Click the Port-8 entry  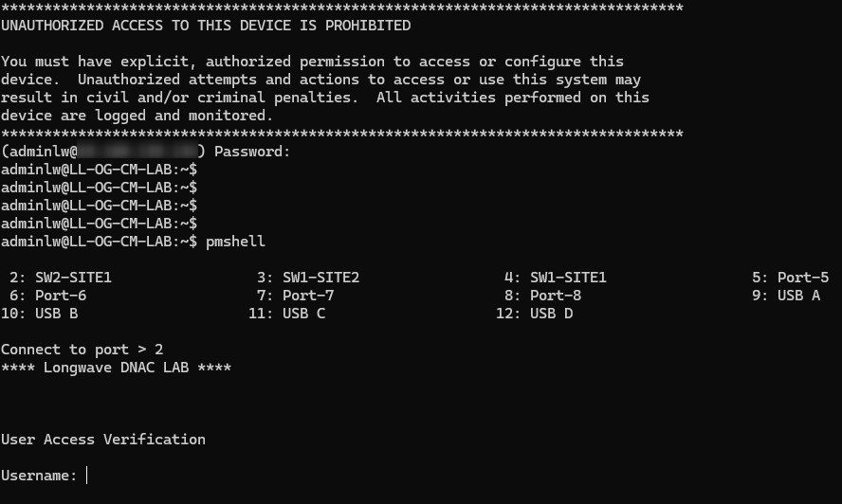click(x=556, y=296)
